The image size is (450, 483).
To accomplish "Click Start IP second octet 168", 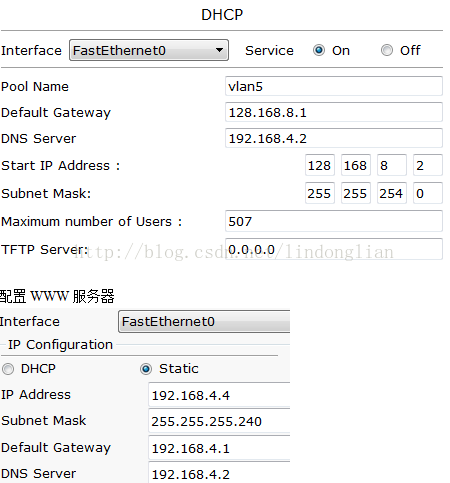I will pos(356,165).
